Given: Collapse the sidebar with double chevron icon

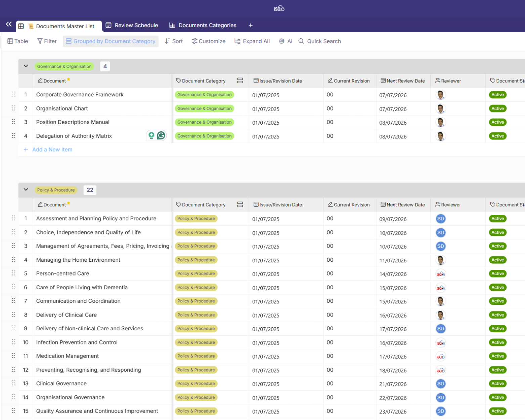Looking at the screenshot, I should 9,24.
